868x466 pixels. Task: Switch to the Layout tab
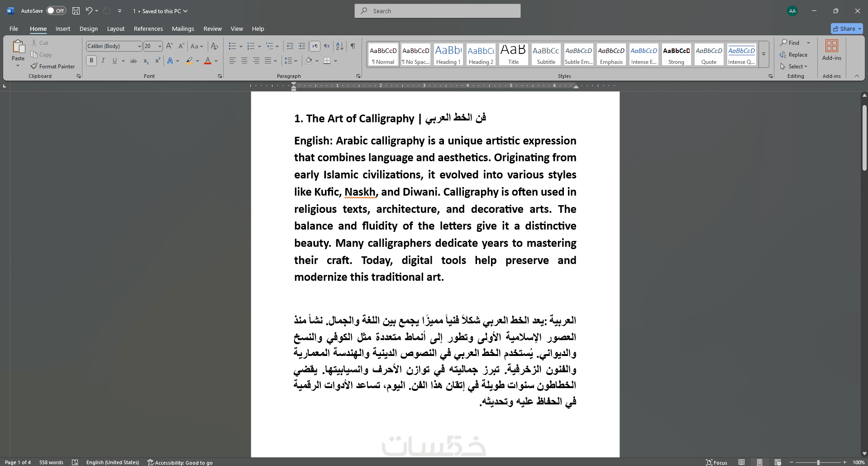(116, 29)
